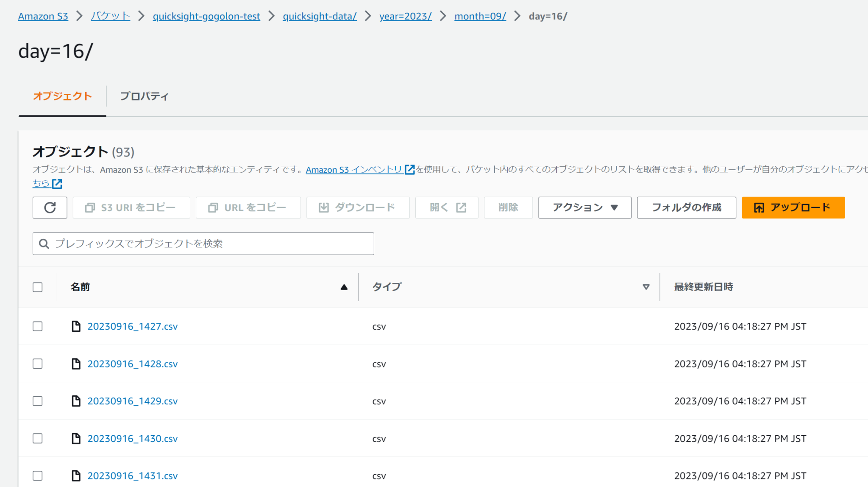The height and width of the screenshot is (487, 868).
Task: Click the file icon next to 20230916_1429.csv
Action: (x=76, y=401)
